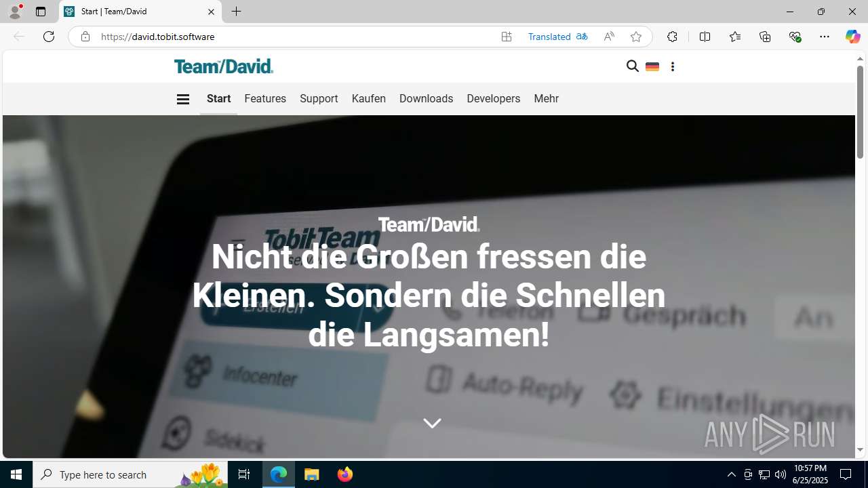Open translate options icon
The image size is (868, 488).
[x=582, y=37]
